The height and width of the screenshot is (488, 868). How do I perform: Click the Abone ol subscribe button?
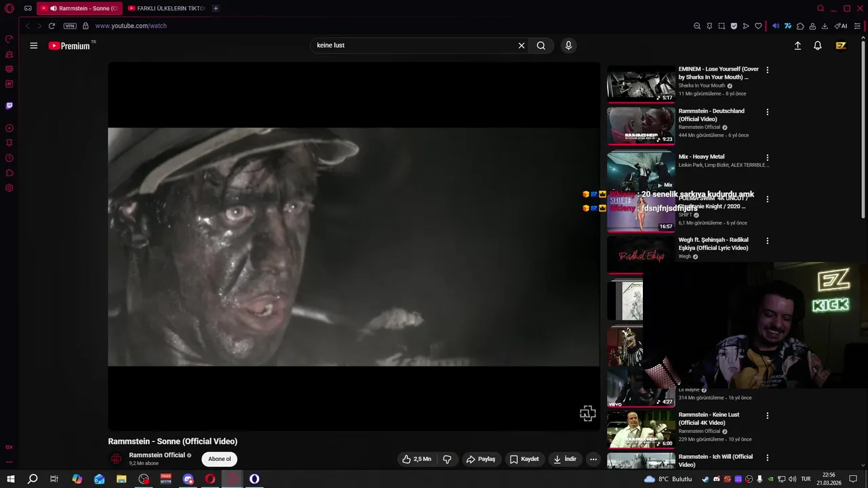(219, 459)
